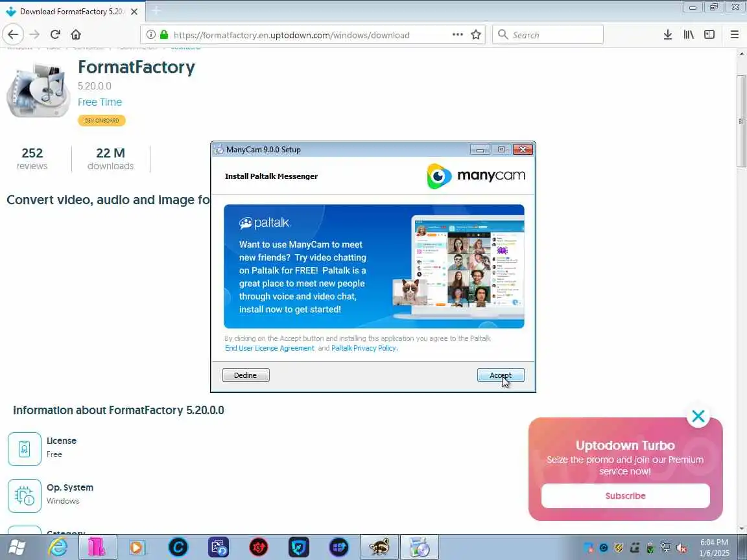The width and height of the screenshot is (747, 560).
Task: Click the FormatFactory app logo
Action: [39, 91]
